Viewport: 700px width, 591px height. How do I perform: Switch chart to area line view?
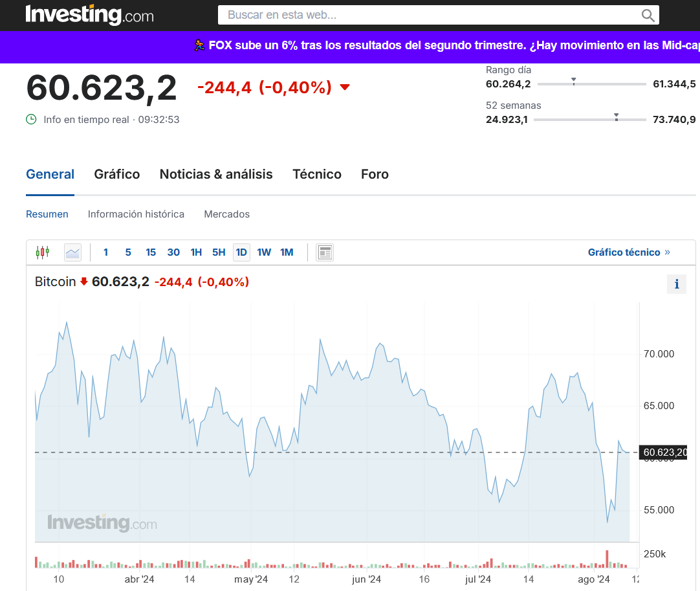72,252
